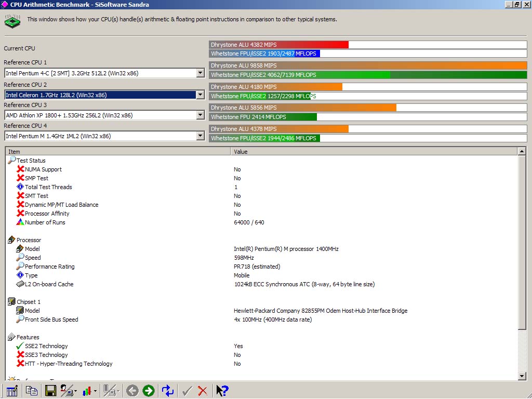The width and height of the screenshot is (532, 399).
Task: Click the Chipset 1 section icon
Action: pyautogui.click(x=11, y=301)
